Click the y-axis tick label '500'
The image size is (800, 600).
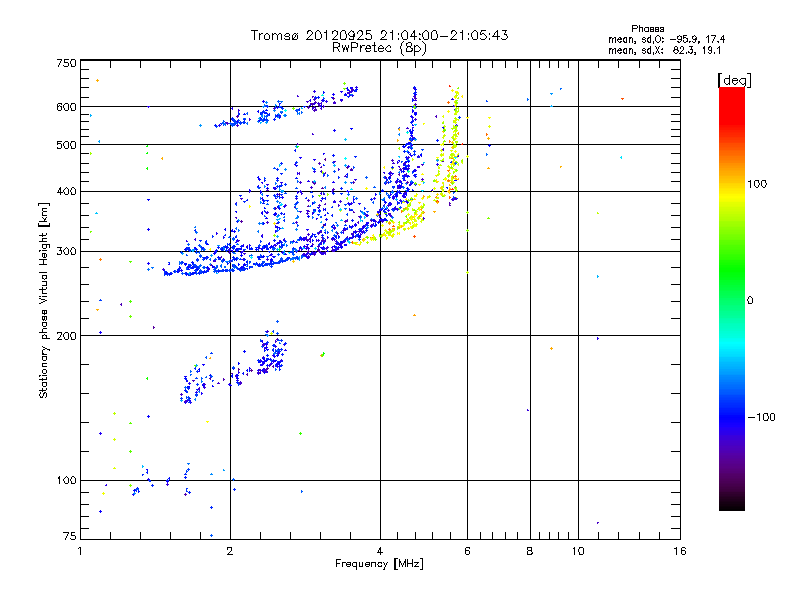point(66,145)
